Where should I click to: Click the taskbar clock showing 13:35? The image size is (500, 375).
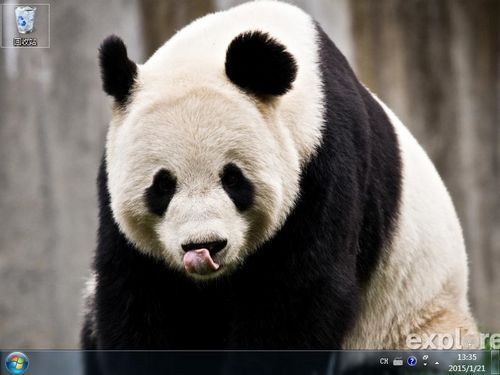(467, 362)
